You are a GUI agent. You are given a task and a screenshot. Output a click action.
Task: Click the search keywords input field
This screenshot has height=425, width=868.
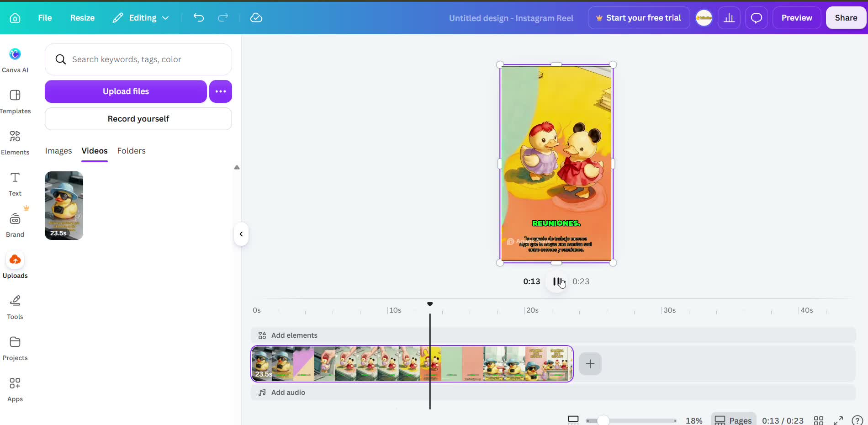click(138, 59)
